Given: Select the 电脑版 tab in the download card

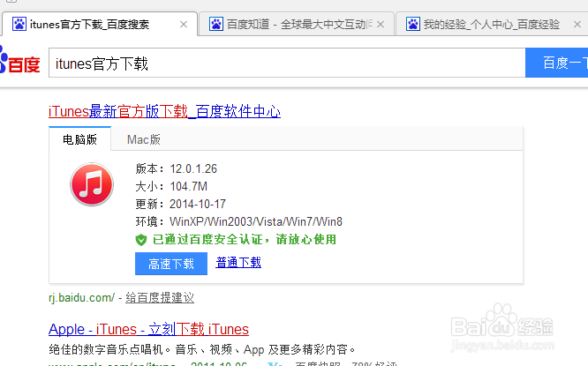Looking at the screenshot, I should pos(79,139).
